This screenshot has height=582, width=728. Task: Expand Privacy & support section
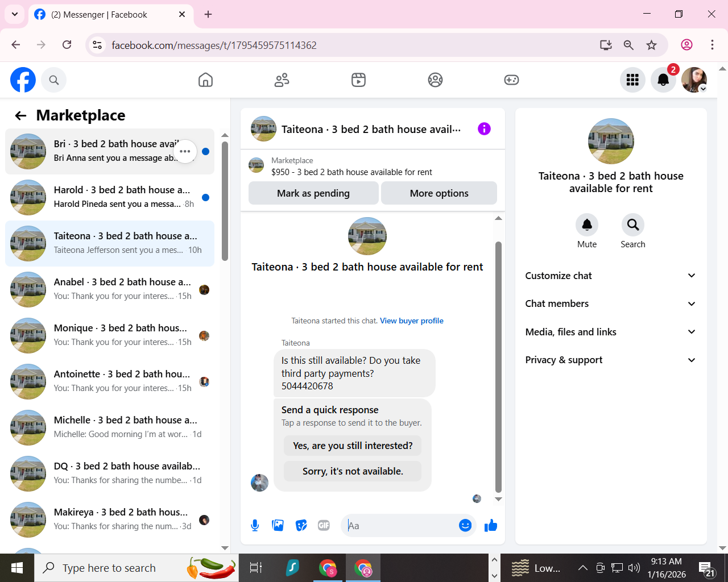click(x=611, y=360)
